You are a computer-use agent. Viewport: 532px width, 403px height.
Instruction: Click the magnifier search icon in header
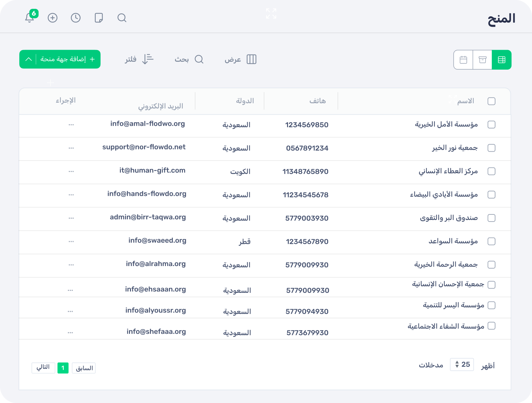pyautogui.click(x=122, y=18)
